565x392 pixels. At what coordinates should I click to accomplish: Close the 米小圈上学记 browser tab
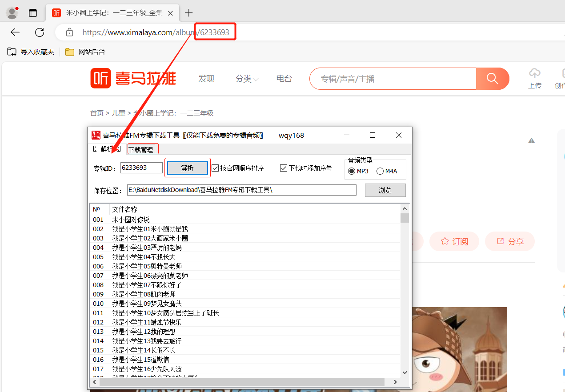tap(170, 13)
